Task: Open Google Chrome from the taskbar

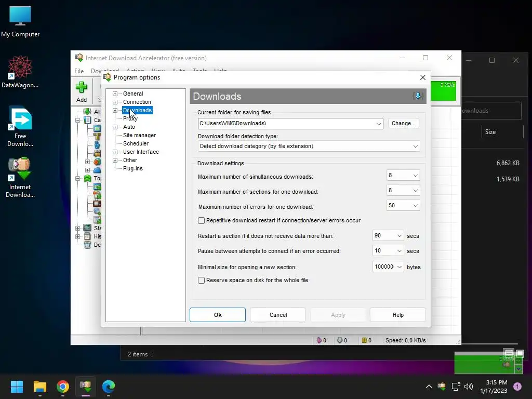Action: pyautogui.click(x=63, y=387)
